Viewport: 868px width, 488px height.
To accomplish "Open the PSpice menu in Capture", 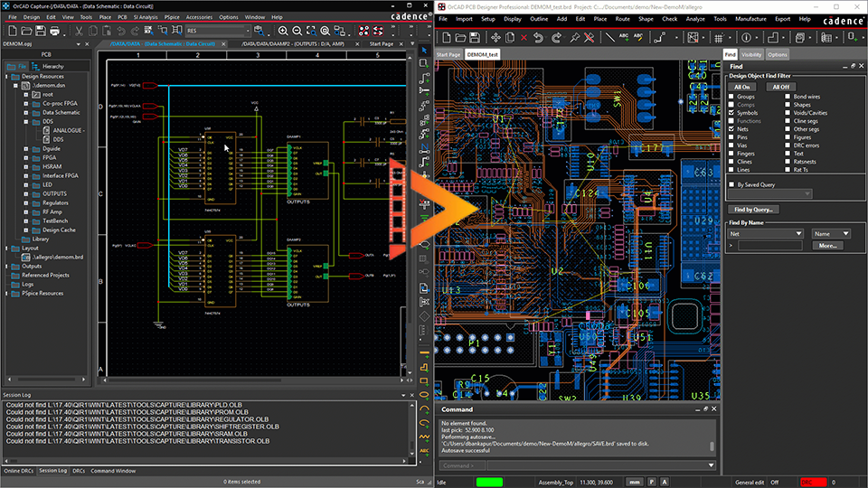I will pos(172,17).
